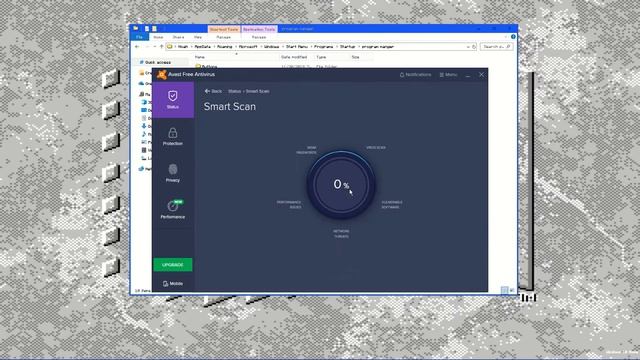Refresh the Explorer folder view
The width and height of the screenshot is (640, 360).
(x=473, y=47)
